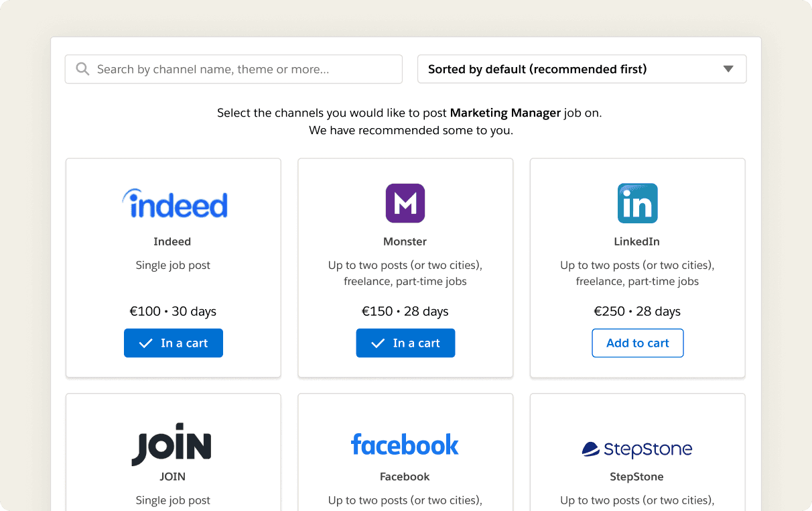The image size is (812, 511).
Task: Add LinkedIn to cart
Action: (638, 343)
